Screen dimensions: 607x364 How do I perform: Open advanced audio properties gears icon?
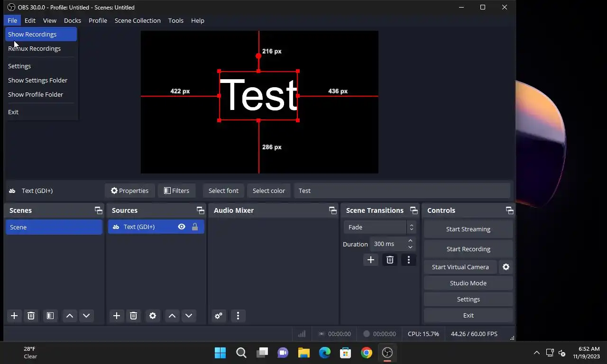pos(219,316)
